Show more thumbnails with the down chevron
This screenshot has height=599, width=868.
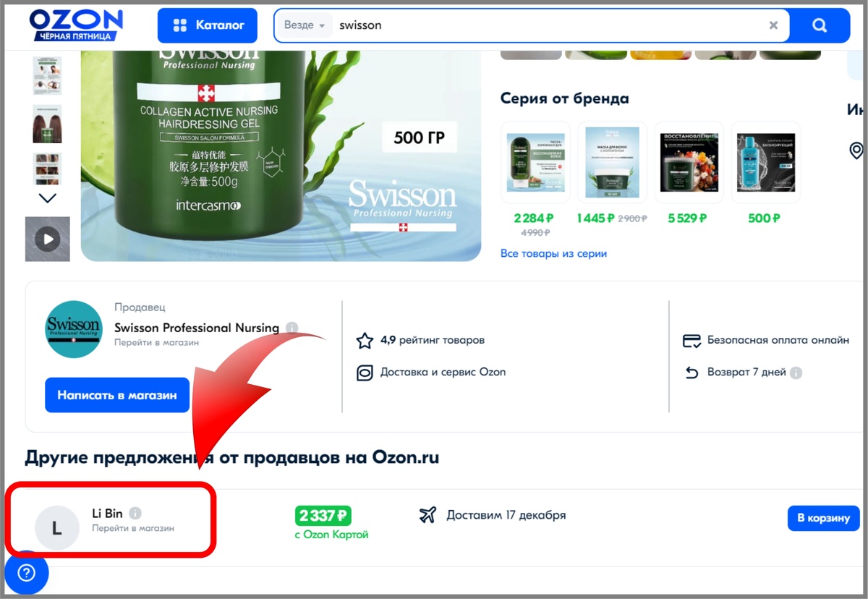pos(47,198)
